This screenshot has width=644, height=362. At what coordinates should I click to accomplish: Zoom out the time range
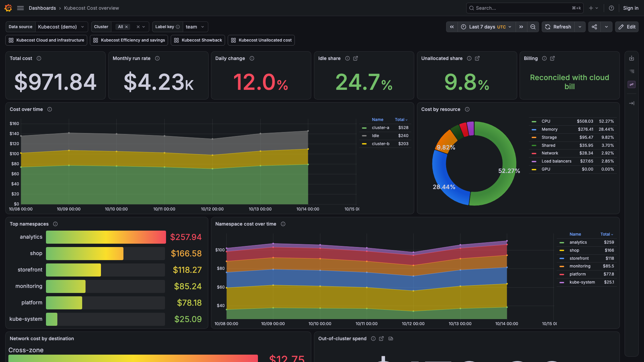533,27
